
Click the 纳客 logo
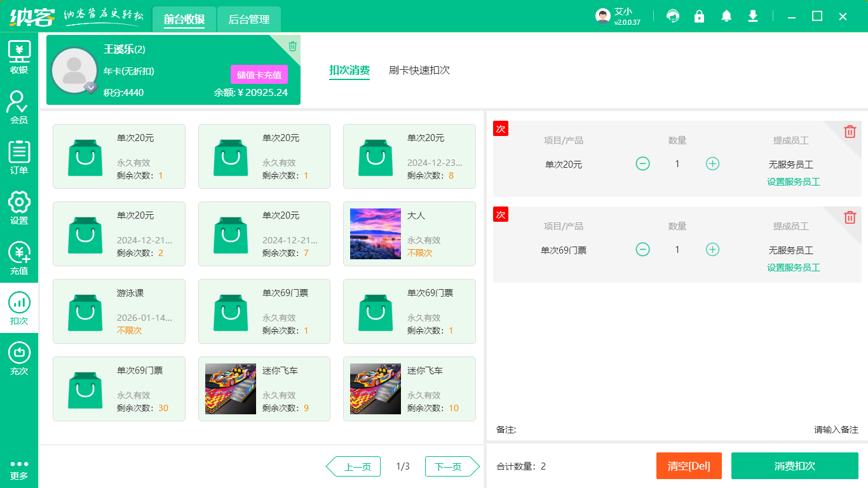tap(32, 17)
